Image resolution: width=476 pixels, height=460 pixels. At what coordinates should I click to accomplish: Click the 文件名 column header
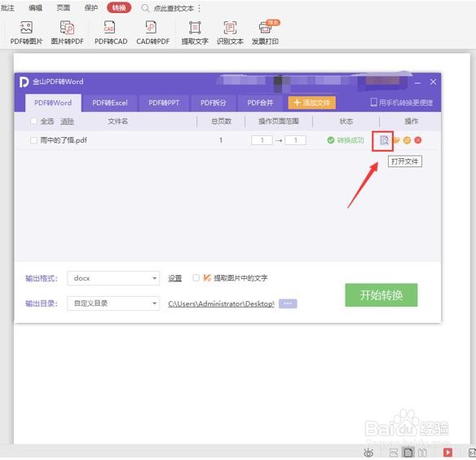118,122
